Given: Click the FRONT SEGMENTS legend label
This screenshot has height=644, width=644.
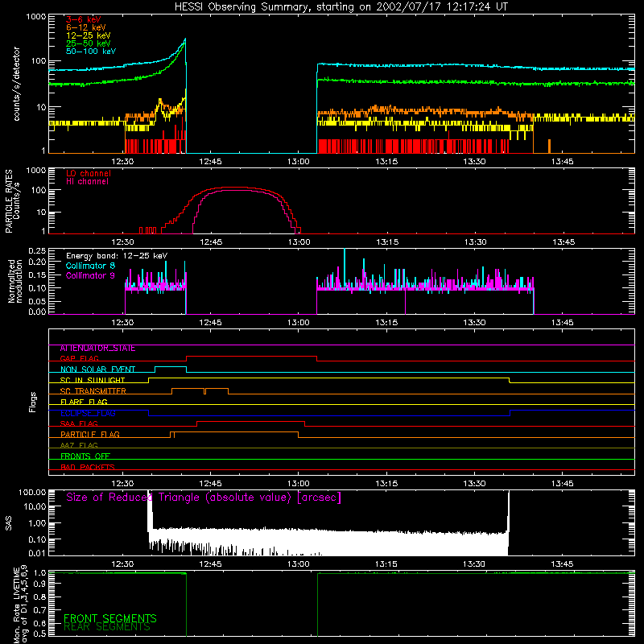Looking at the screenshot, I should [110, 618].
